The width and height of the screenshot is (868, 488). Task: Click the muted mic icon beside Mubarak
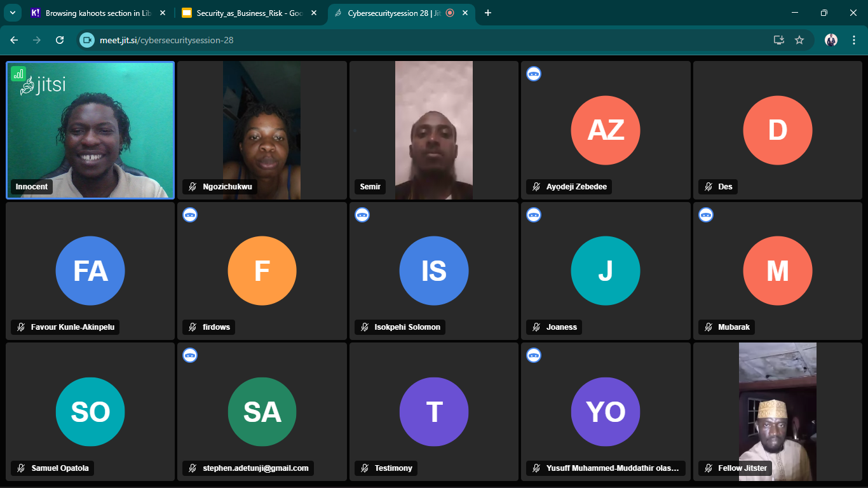click(x=708, y=327)
